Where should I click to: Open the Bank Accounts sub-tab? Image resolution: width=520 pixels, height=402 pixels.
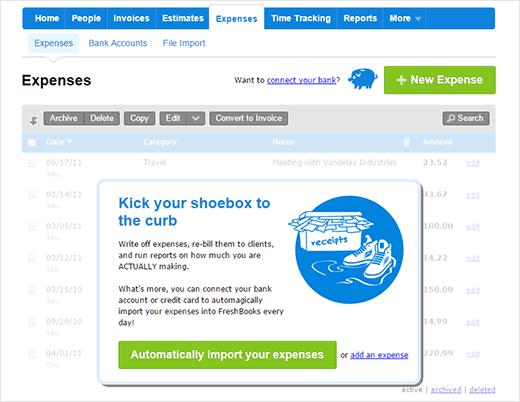point(118,43)
